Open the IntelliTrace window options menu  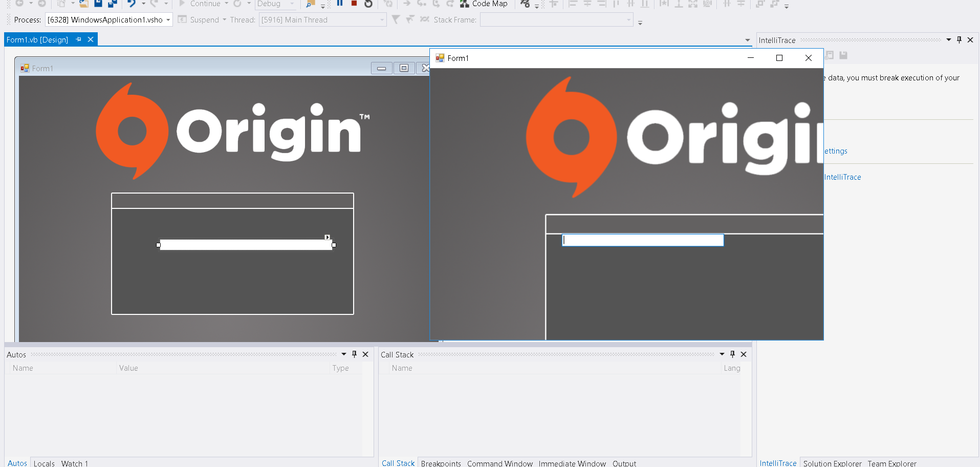tap(948, 40)
